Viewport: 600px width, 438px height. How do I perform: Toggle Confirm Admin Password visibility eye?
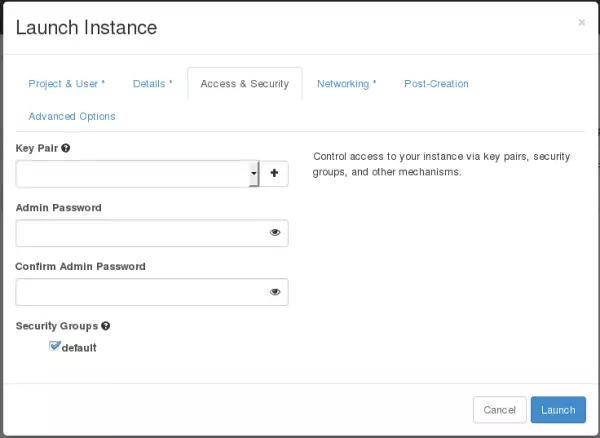point(275,292)
